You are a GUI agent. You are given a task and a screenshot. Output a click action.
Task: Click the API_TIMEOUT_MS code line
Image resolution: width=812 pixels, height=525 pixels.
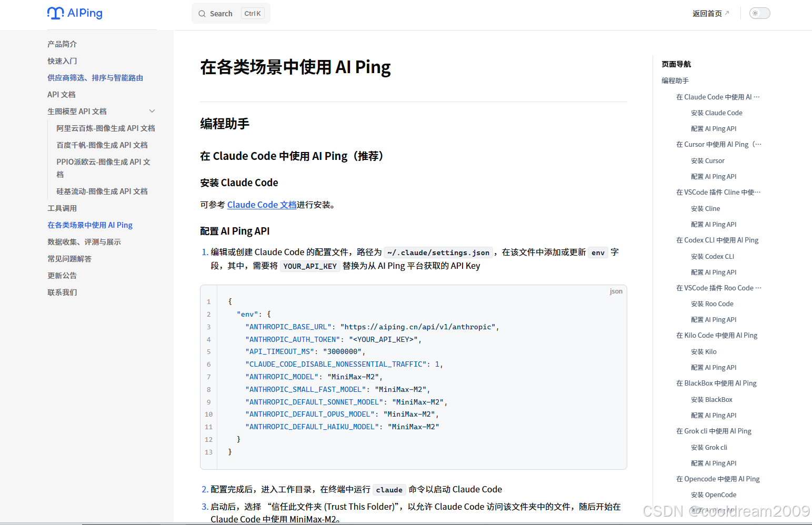[305, 352]
